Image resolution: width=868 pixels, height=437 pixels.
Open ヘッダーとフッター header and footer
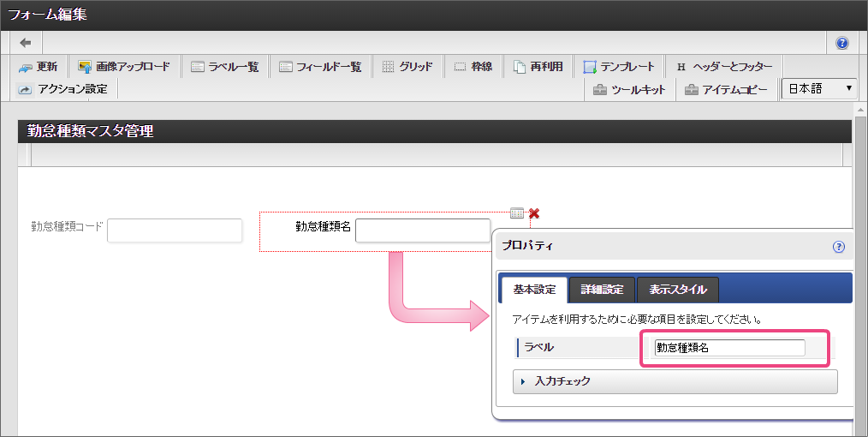[x=724, y=67]
